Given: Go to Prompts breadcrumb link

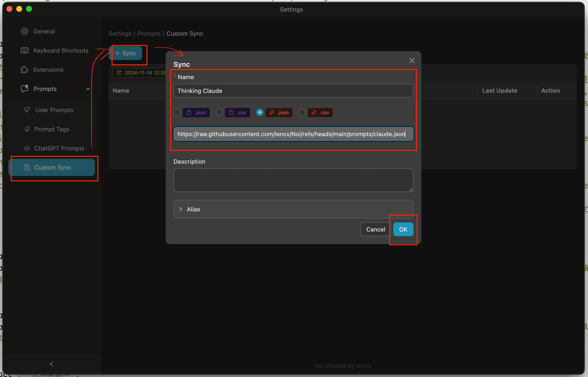Looking at the screenshot, I should 149,34.
